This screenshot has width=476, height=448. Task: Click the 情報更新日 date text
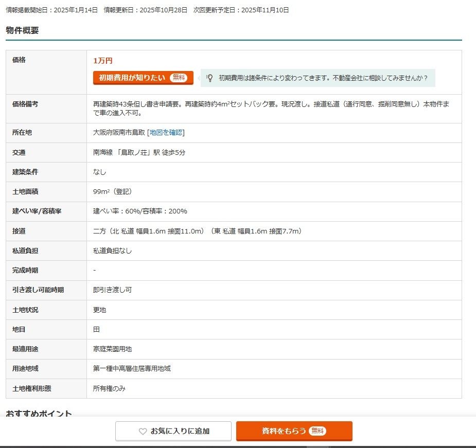[145, 10]
